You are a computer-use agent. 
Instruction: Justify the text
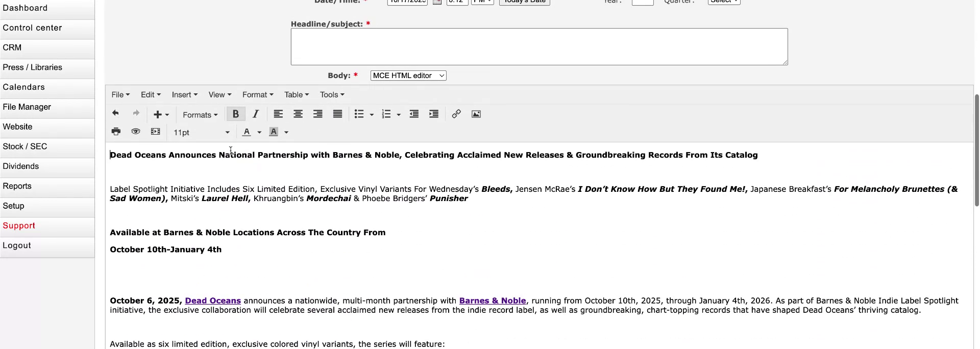click(337, 114)
